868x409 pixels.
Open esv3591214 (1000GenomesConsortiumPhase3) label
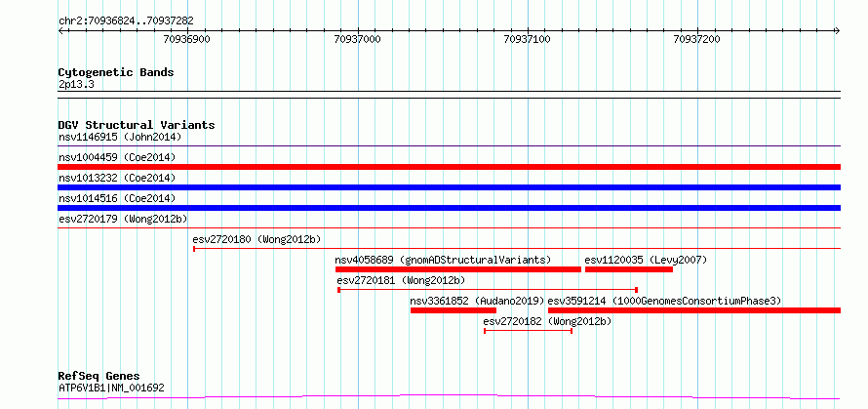pyautogui.click(x=664, y=301)
